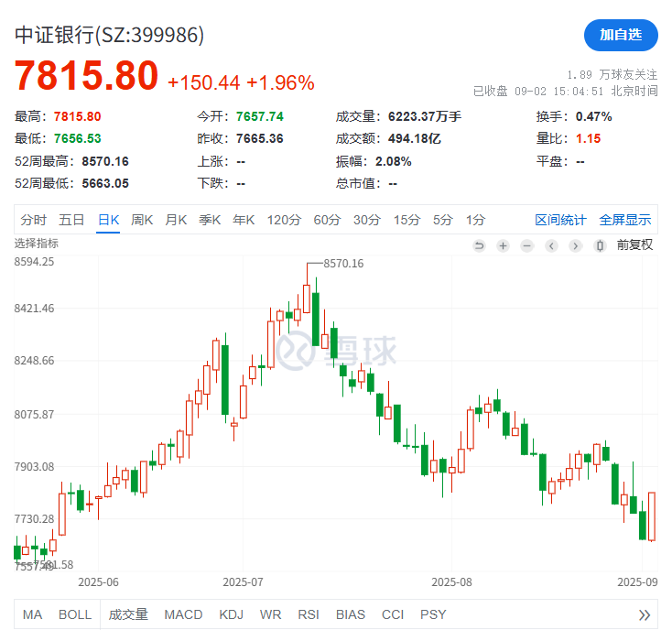Screen dimensions: 672x630
Task: Switch to the 1分 chart tab
Action: click(475, 220)
